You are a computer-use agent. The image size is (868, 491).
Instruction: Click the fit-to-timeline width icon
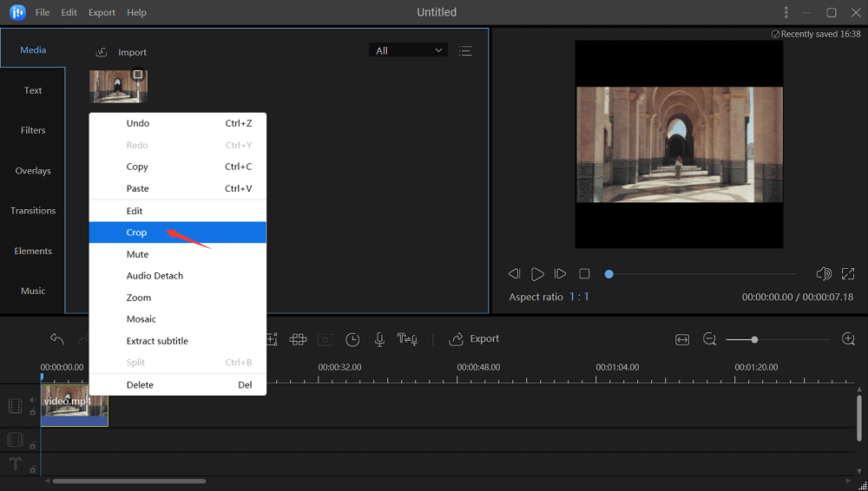click(682, 339)
